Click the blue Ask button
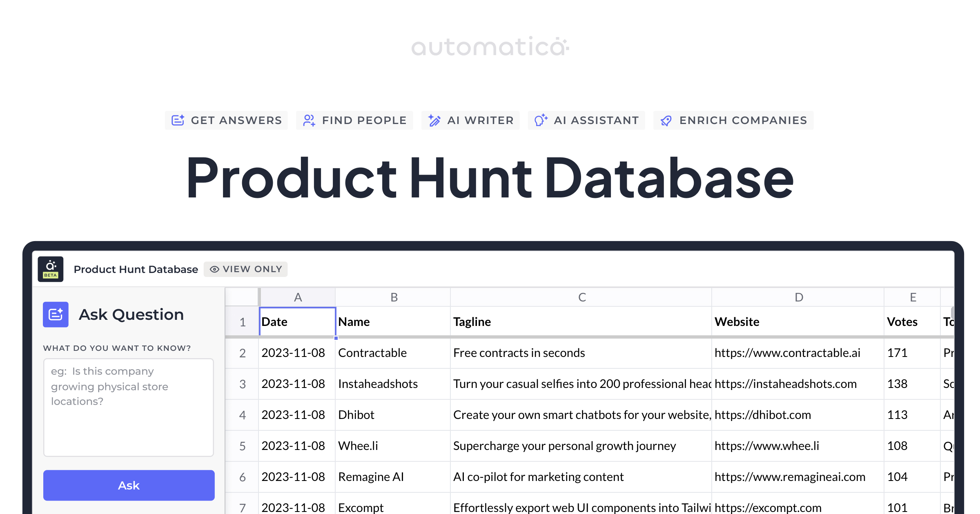 129,485
